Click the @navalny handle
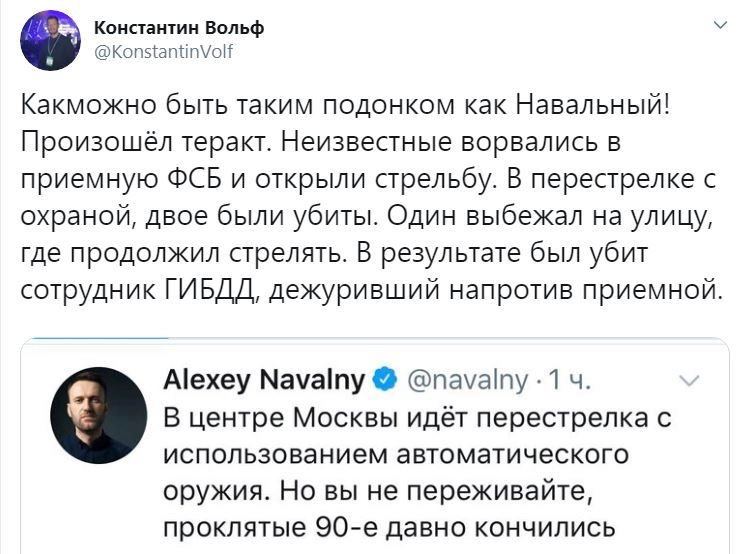The width and height of the screenshot is (747, 554). tap(467, 380)
